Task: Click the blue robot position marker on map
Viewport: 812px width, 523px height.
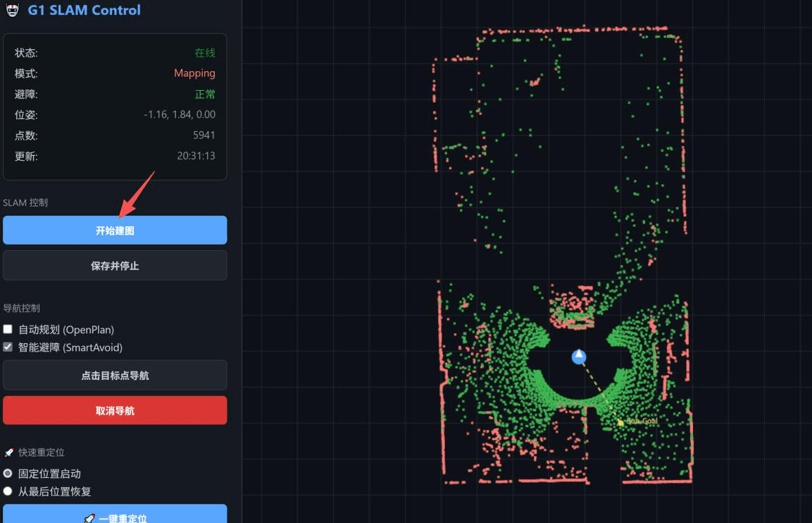Action: click(x=578, y=357)
